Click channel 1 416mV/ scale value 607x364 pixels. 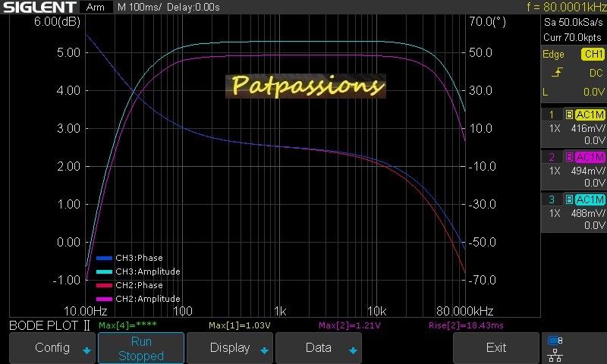tap(587, 128)
